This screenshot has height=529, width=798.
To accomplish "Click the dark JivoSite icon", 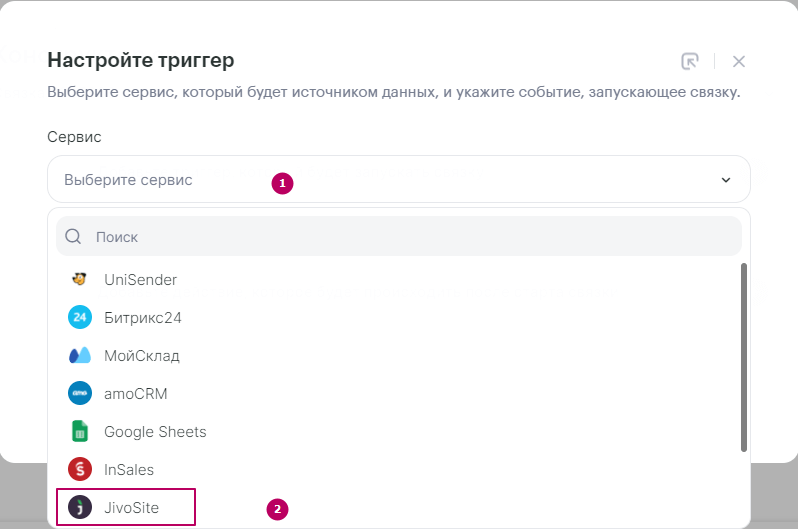I will pos(80,507).
